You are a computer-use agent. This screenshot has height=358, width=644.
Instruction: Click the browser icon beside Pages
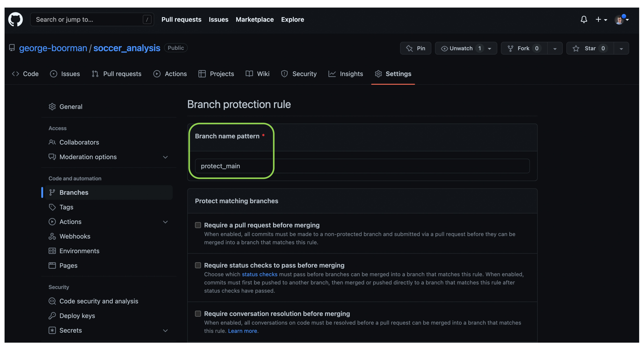click(52, 265)
